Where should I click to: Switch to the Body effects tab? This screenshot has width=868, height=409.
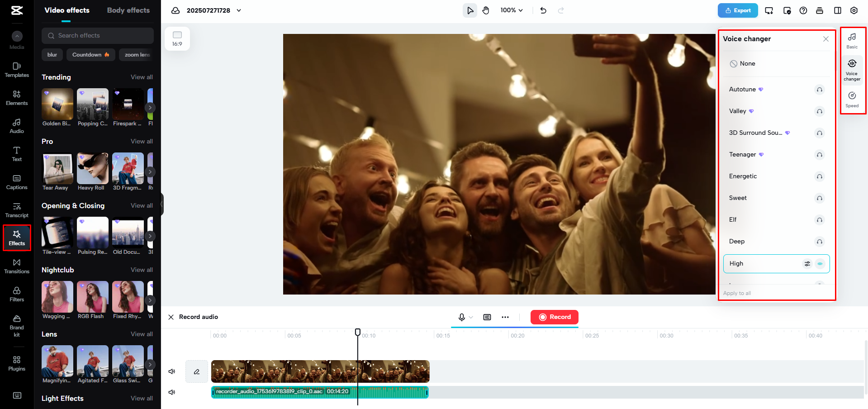click(x=128, y=10)
